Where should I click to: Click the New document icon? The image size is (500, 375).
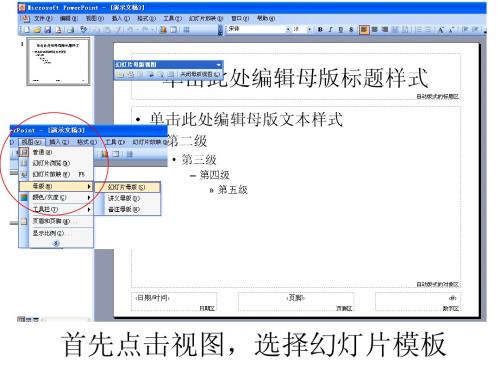27,30
